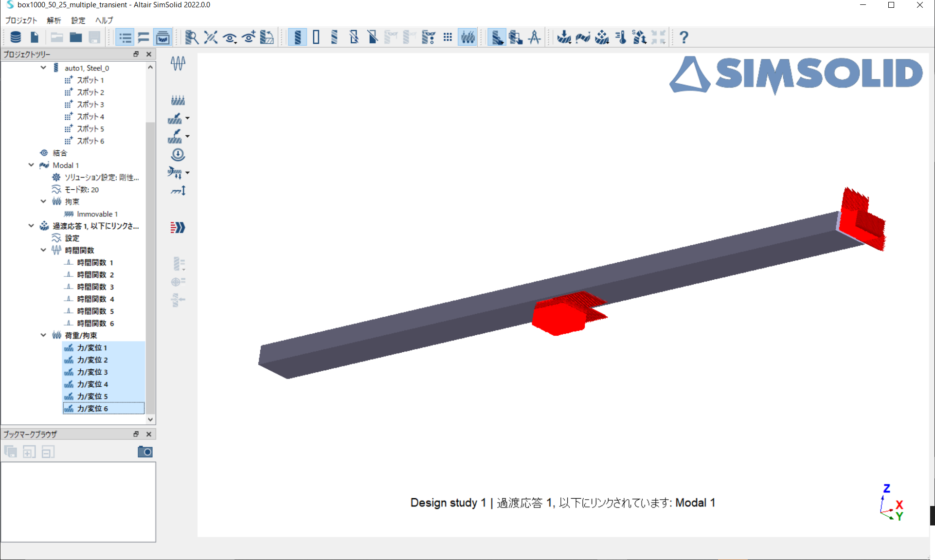This screenshot has height=560, width=935.
Task: Collapse the Modal 1 tree node
Action: click(32, 165)
